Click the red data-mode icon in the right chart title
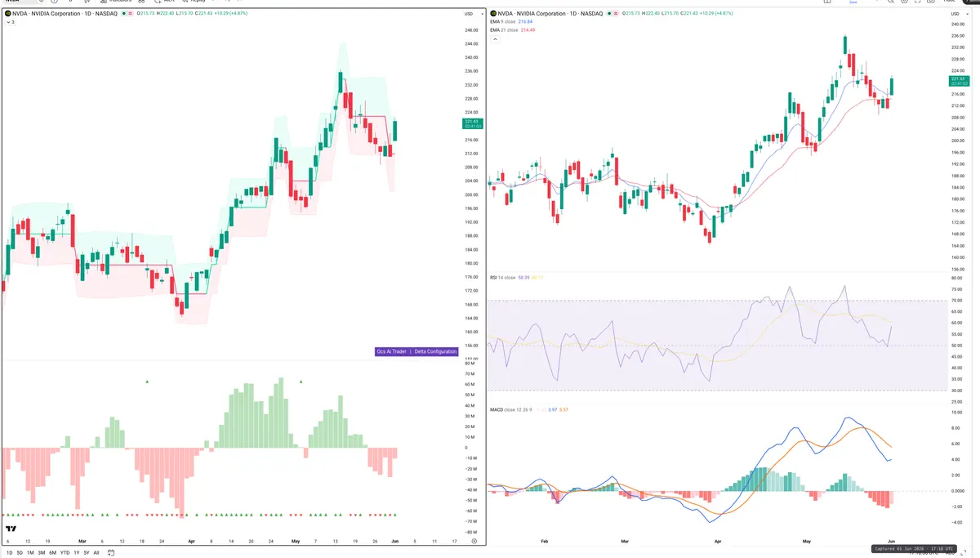 point(616,14)
